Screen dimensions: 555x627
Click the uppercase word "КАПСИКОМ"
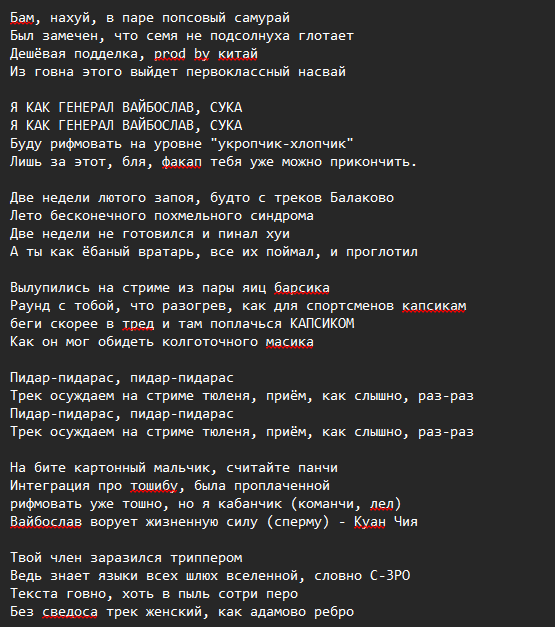[322, 323]
